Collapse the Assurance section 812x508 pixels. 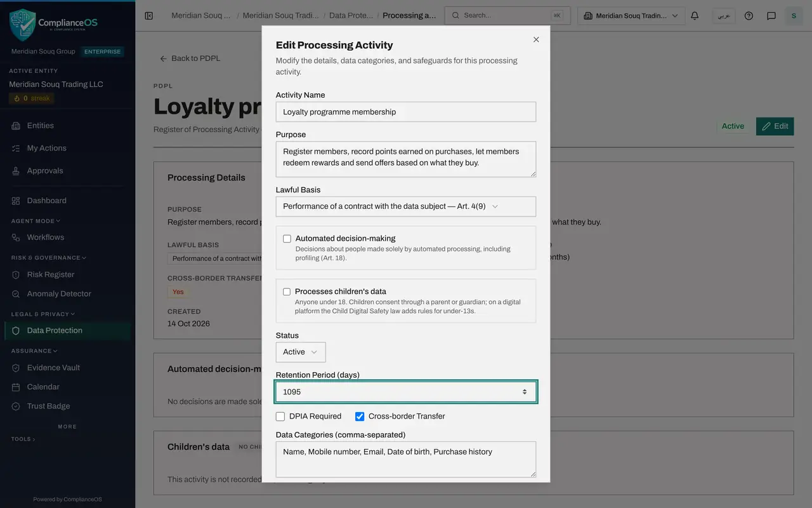coord(34,351)
